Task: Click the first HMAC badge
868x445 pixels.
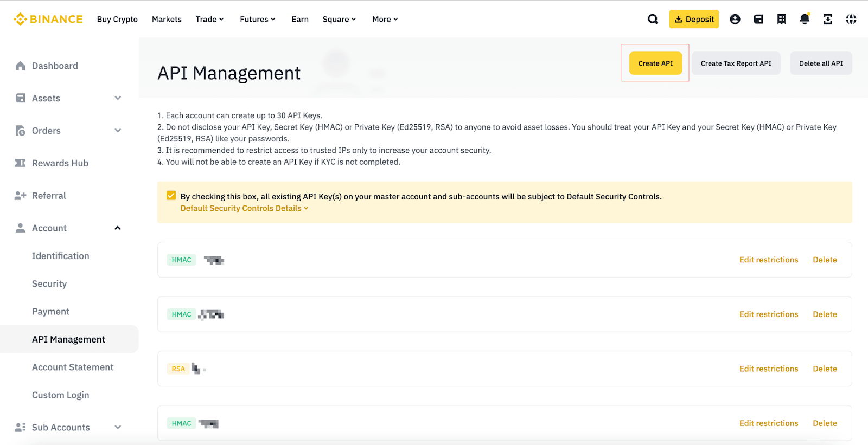Action: [181, 260]
